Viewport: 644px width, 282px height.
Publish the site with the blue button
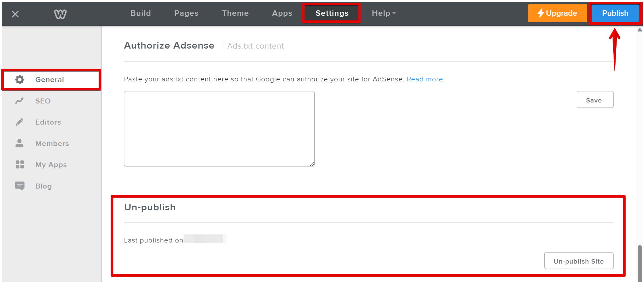coord(615,13)
